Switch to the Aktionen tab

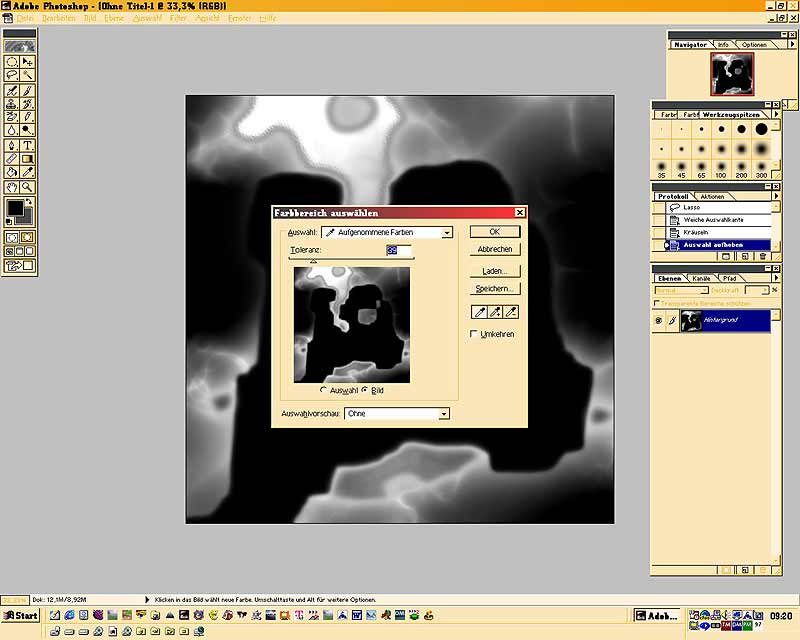[712, 196]
